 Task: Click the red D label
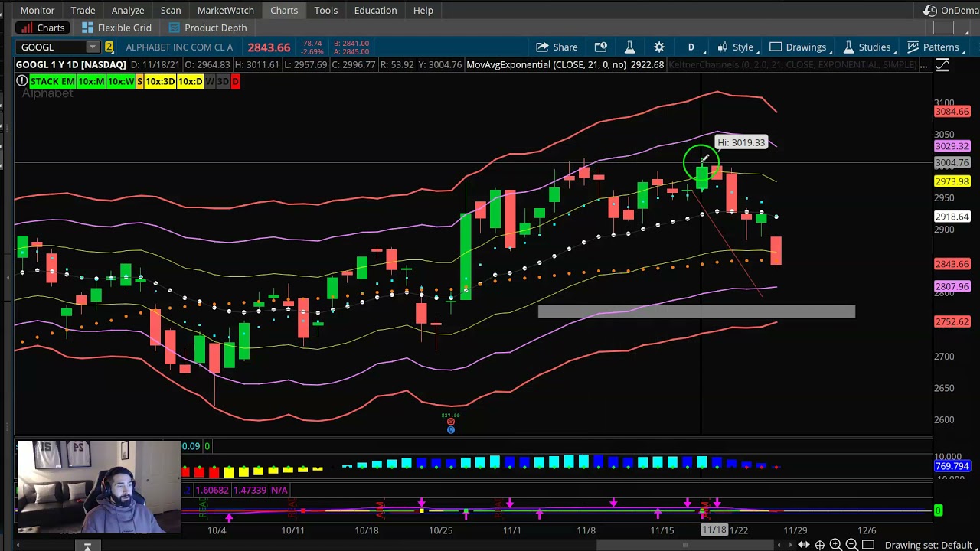click(x=235, y=81)
